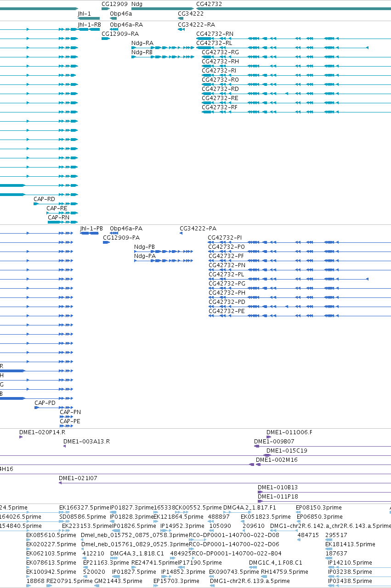
Task: Open clone DME1-010B13
Action: pos(278,487)
